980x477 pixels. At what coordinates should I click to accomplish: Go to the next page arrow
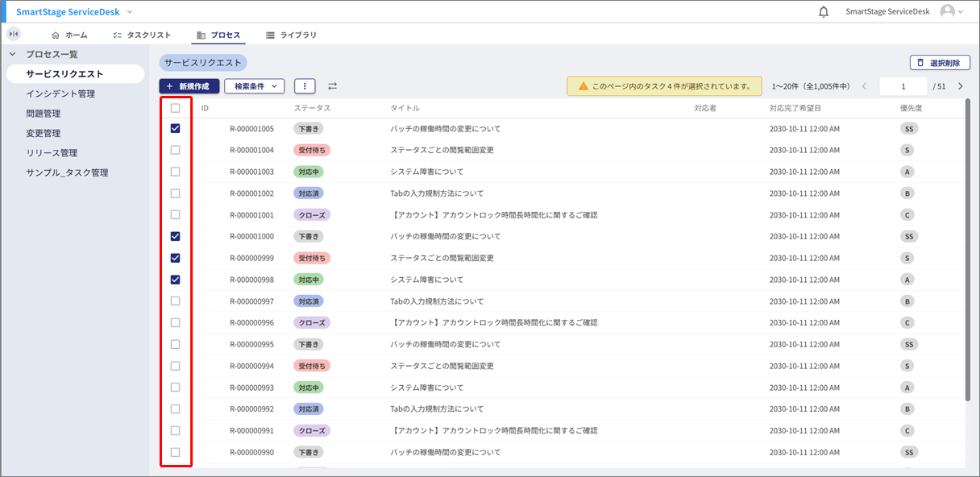tap(960, 86)
